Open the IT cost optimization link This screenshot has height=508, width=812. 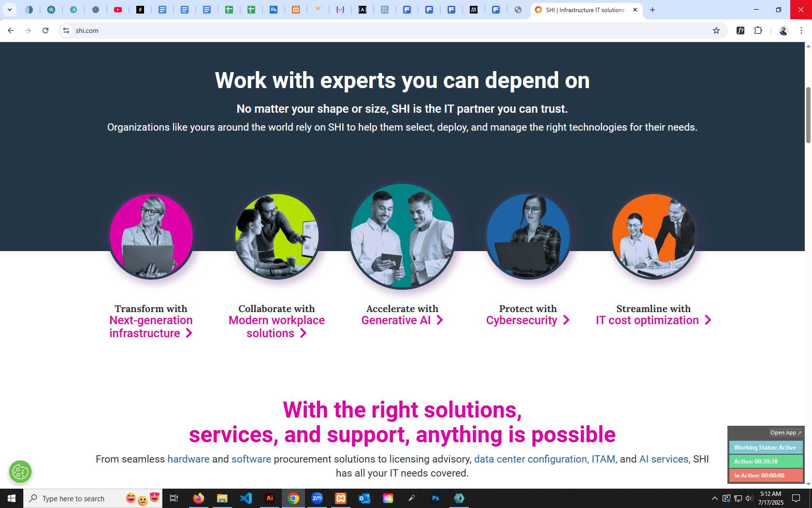click(x=653, y=320)
